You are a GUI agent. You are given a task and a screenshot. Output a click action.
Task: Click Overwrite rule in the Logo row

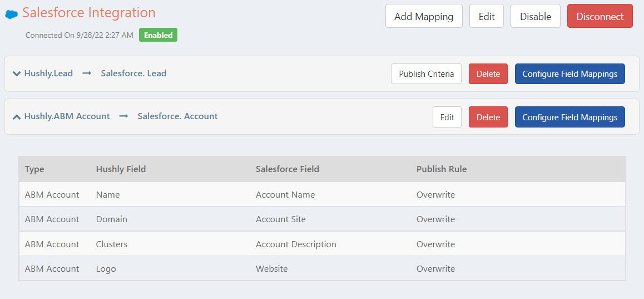click(x=436, y=269)
